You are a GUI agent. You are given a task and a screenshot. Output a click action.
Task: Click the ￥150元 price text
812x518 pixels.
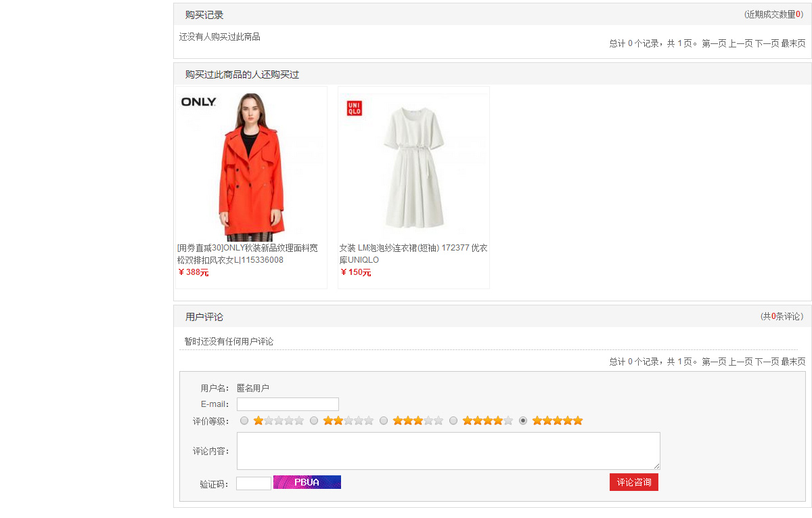(x=356, y=272)
